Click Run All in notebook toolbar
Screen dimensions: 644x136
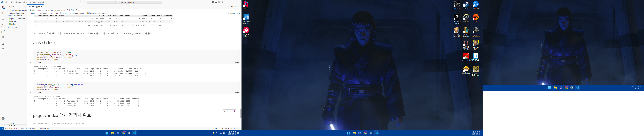(x=54, y=13)
